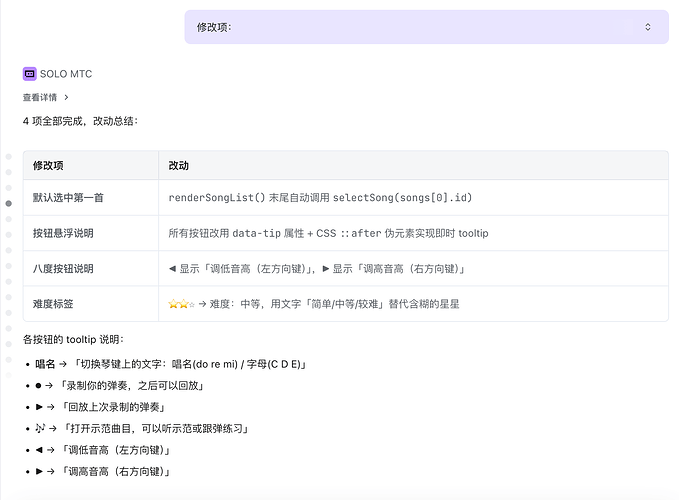Click the text 录制你的弹奏，之后可以回放
This screenshot has height=500, width=679.
point(132,385)
